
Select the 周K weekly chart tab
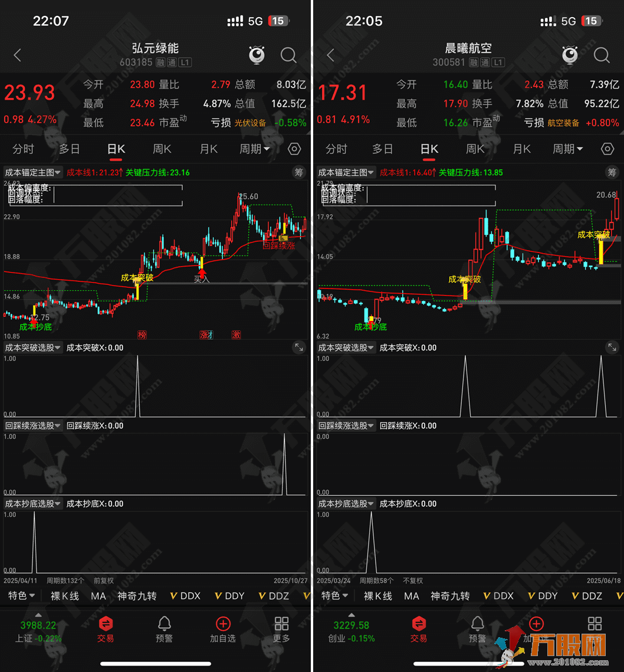pos(162,149)
